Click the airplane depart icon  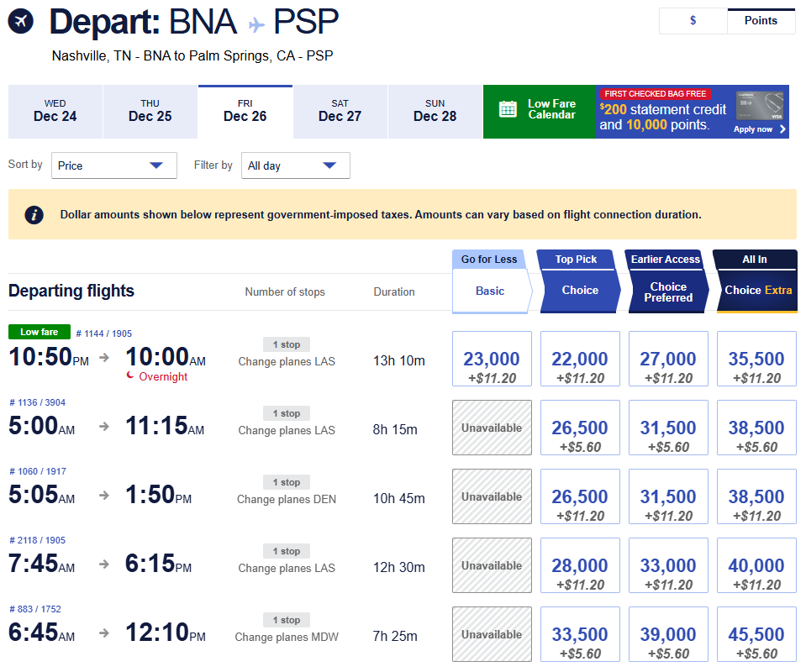click(x=20, y=21)
